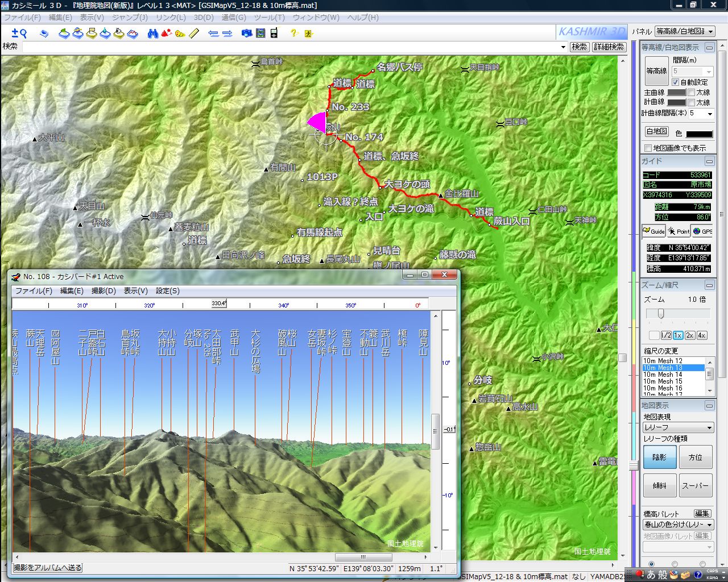Screen dimensions: 728x582
Task: Click 撮影をアルバムへ送る button
Action: [x=48, y=568]
